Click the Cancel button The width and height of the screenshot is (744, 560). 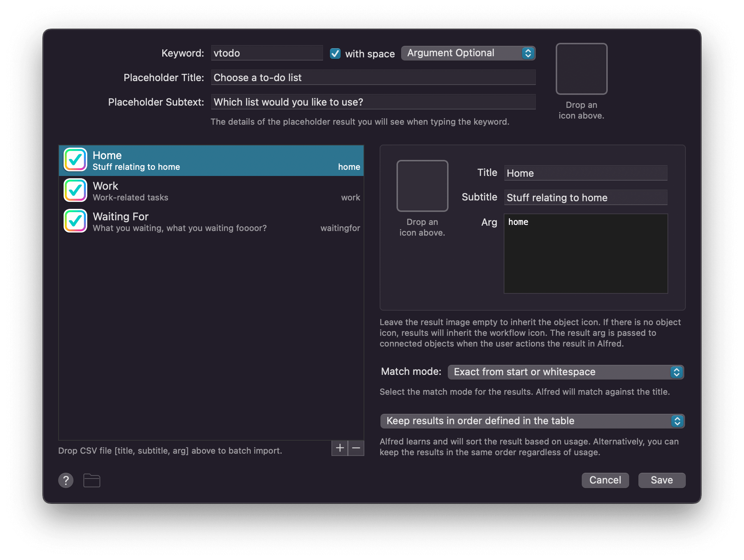pos(605,480)
